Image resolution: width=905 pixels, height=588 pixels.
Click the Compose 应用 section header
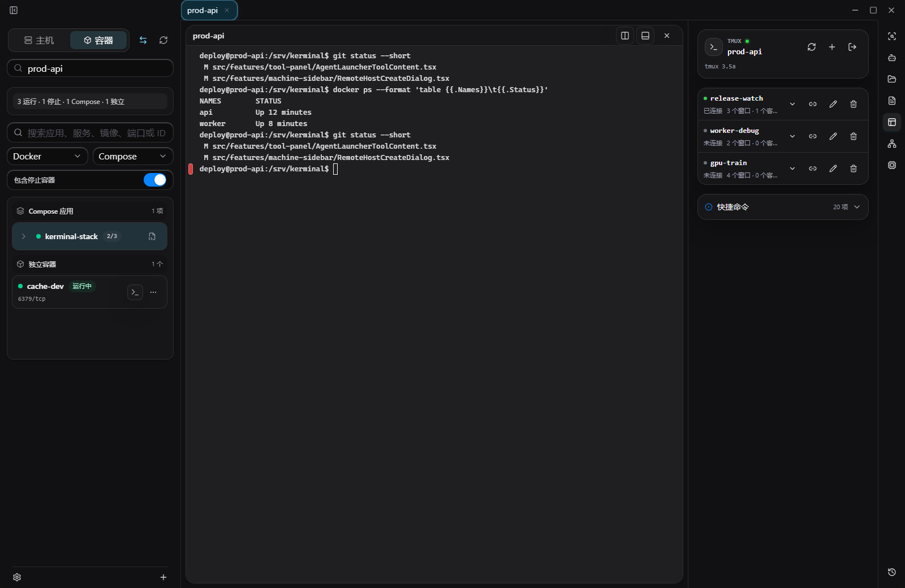coord(90,211)
